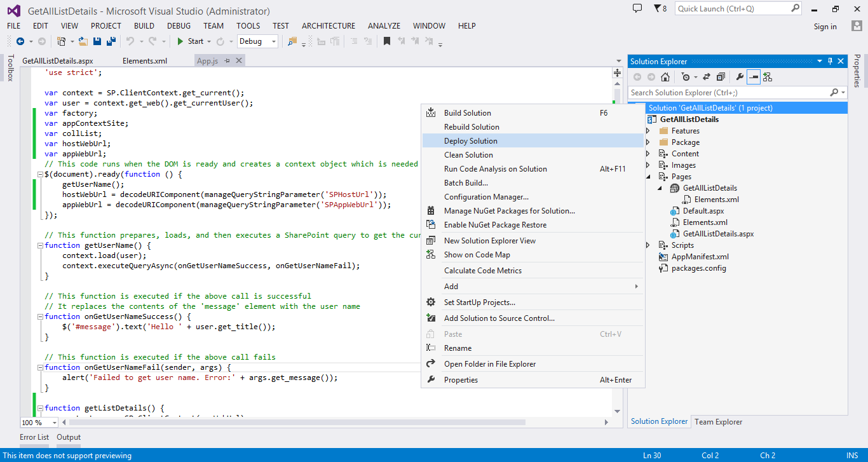Click the New Project icon in toolbar

61,41
